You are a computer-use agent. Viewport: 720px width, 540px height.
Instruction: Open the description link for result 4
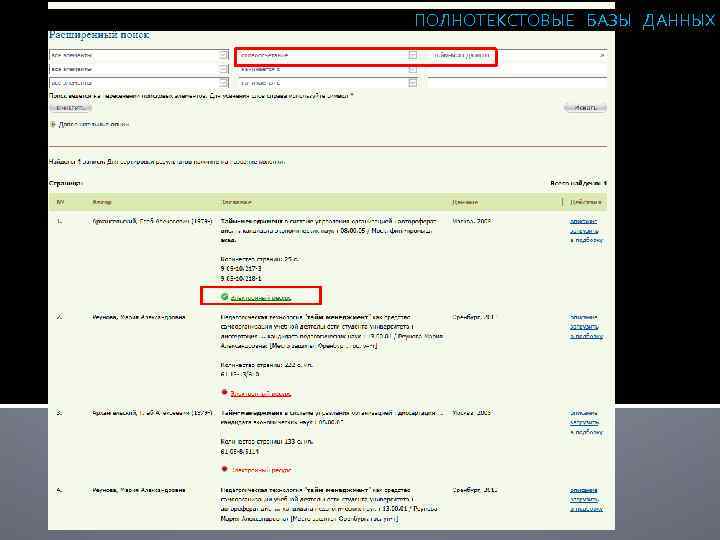(x=584, y=490)
